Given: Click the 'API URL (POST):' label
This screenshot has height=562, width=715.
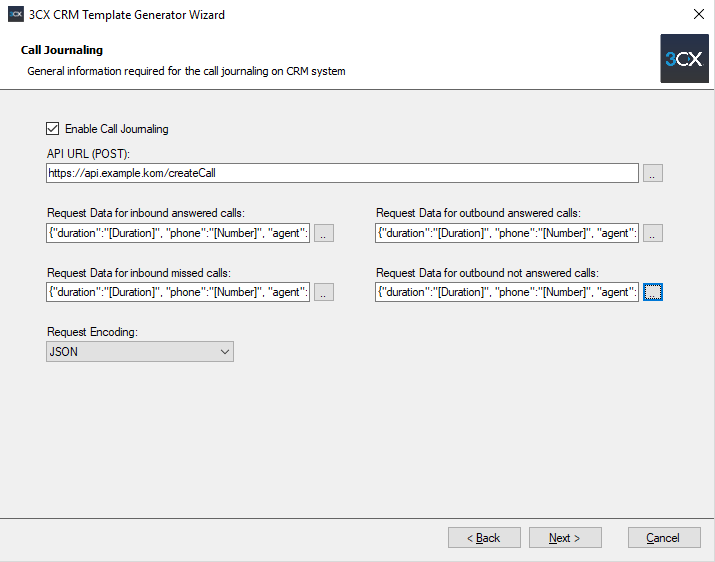Looking at the screenshot, I should click(x=88, y=154).
